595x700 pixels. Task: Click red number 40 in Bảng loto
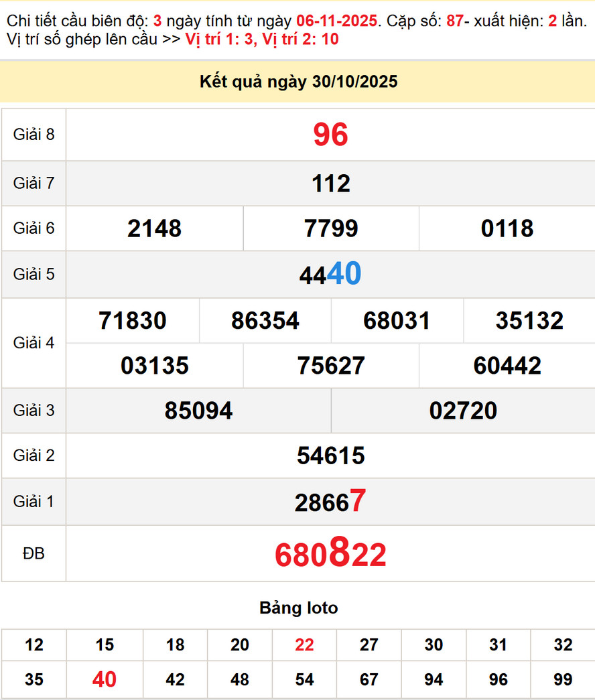coord(105,680)
